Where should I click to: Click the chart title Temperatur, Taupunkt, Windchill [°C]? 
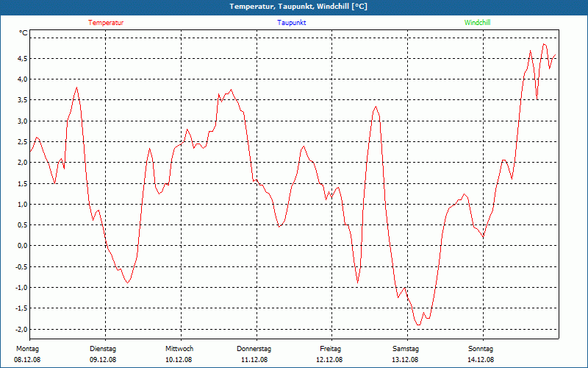(298, 7)
